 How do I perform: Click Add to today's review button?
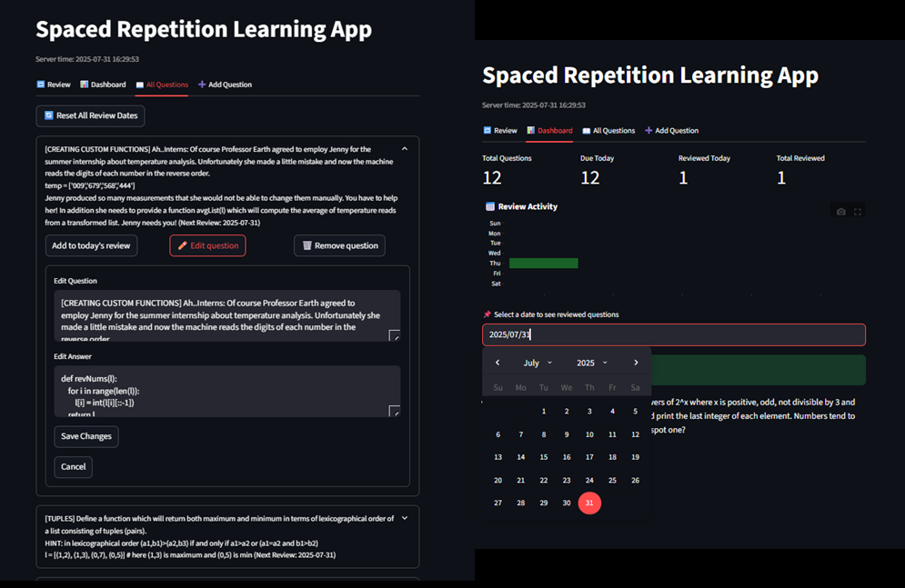pyautogui.click(x=91, y=245)
